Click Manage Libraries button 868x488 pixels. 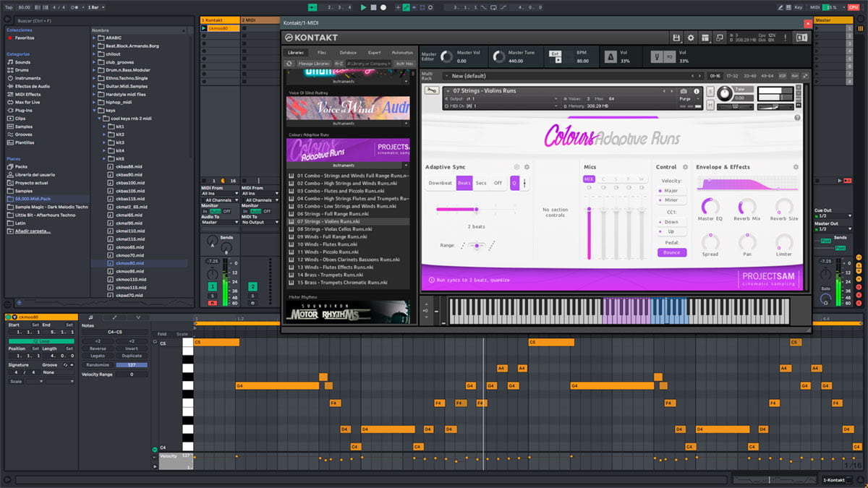click(x=315, y=64)
